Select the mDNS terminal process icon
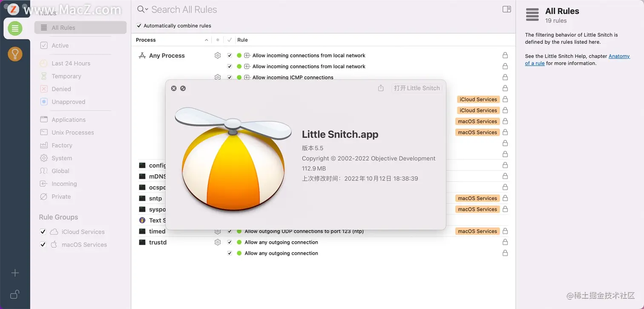 click(142, 176)
